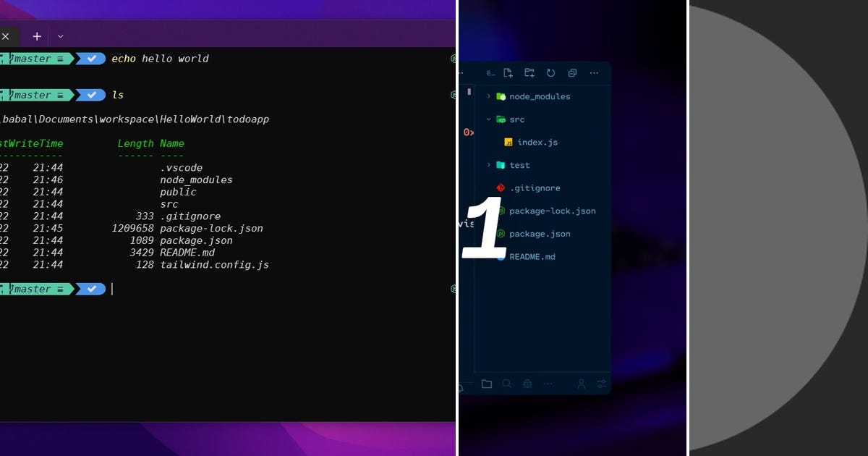
Task: Click the New Folder icon in Explorer toolbar
Action: point(529,73)
